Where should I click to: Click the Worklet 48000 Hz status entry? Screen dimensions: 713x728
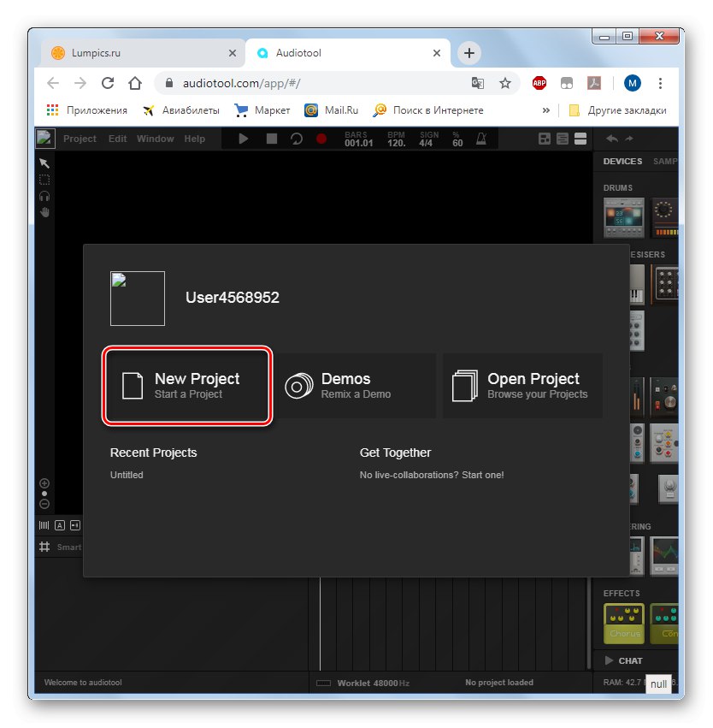click(362, 683)
